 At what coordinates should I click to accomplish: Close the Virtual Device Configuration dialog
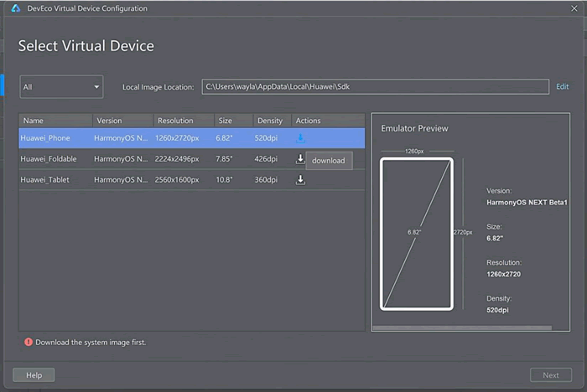574,8
